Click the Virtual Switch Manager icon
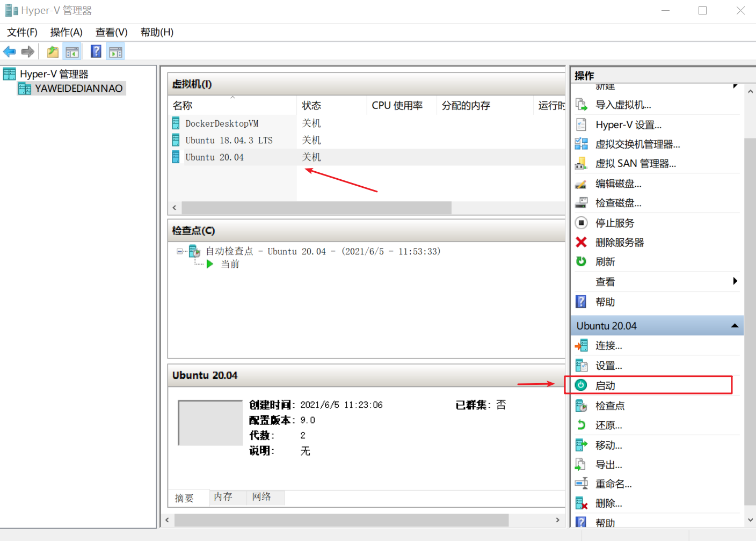Viewport: 756px width, 541px height. (581, 144)
